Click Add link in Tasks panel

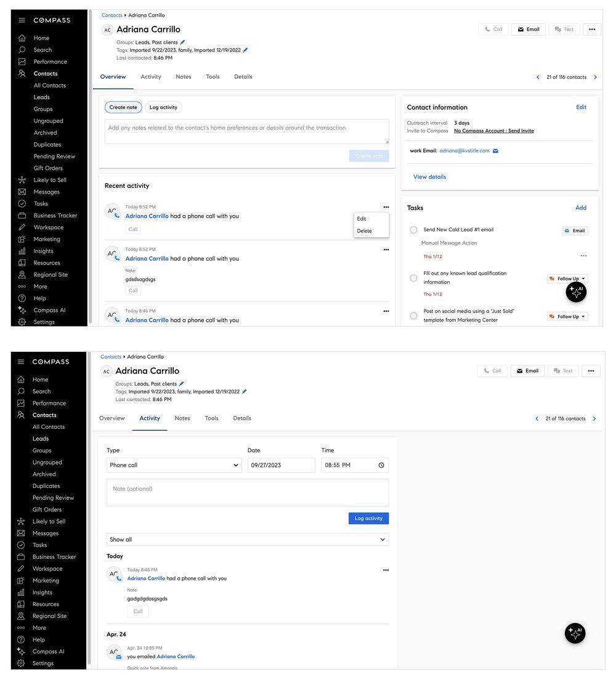581,208
